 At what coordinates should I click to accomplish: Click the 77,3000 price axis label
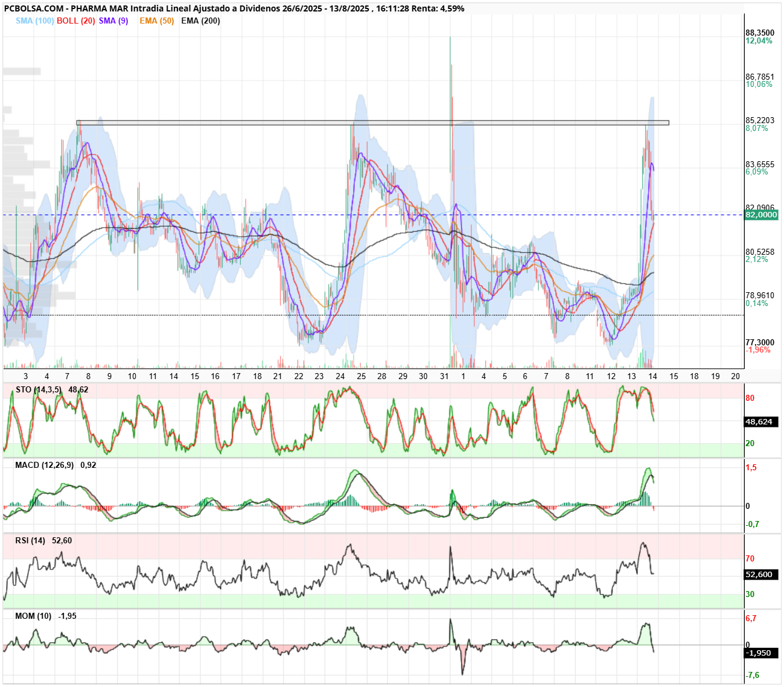760,342
